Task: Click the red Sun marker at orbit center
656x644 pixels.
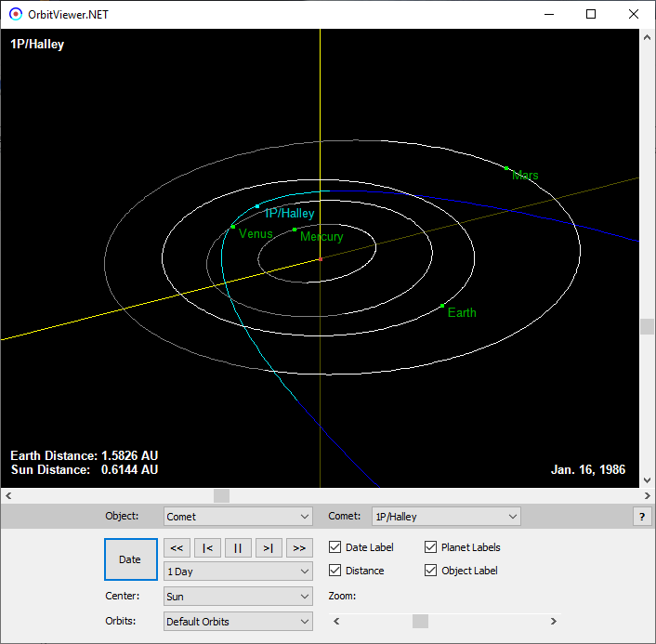Action: point(321,259)
